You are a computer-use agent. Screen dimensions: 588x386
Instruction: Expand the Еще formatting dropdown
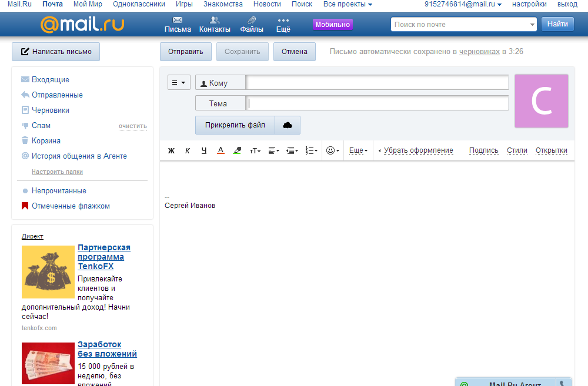358,151
